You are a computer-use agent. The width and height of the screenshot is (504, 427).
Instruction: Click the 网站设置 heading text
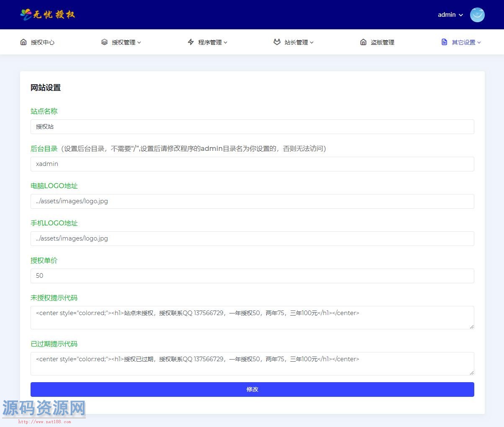pos(46,88)
